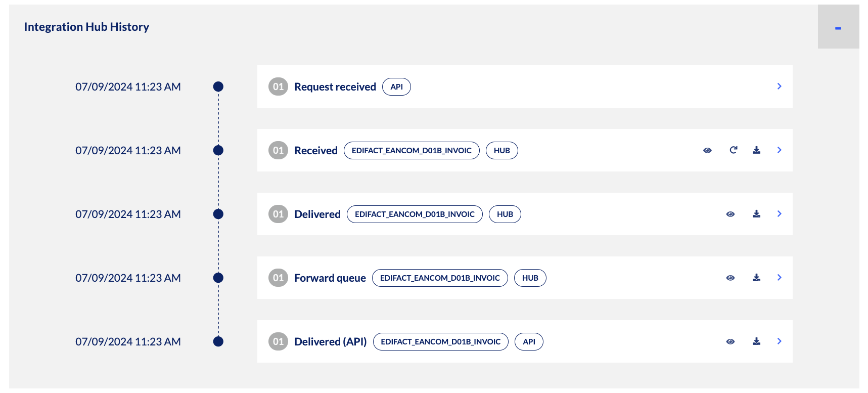Viewport: 868px width, 393px height.
Task: Click the API tag on Request received
Action: point(397,86)
